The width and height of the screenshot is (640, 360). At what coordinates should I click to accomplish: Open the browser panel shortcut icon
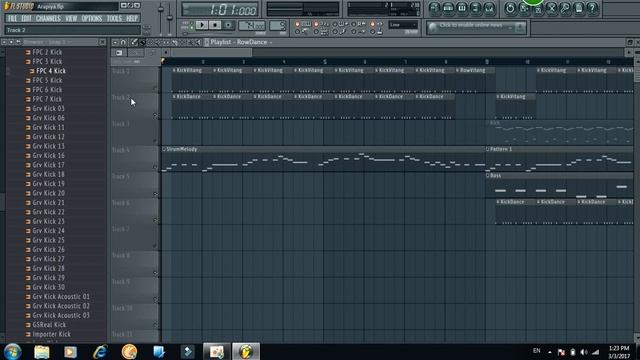point(476,8)
